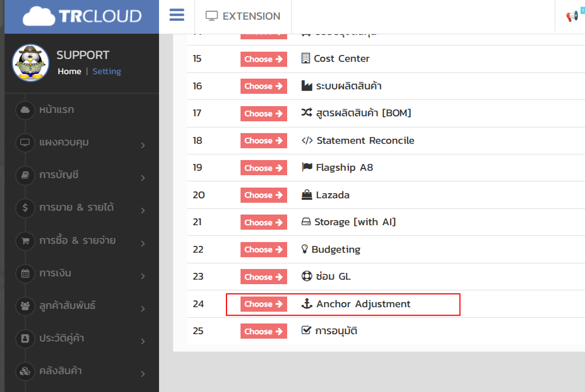The width and height of the screenshot is (585, 392).
Task: Click the TRCLOUD cloud logo
Action: tap(81, 16)
